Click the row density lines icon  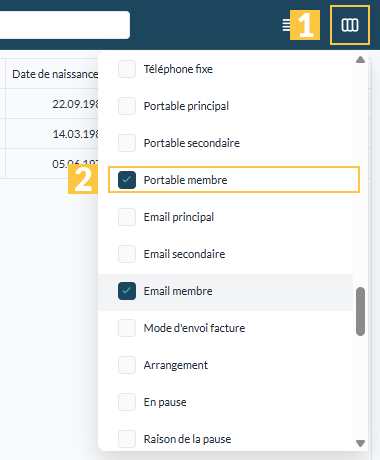coord(286,25)
